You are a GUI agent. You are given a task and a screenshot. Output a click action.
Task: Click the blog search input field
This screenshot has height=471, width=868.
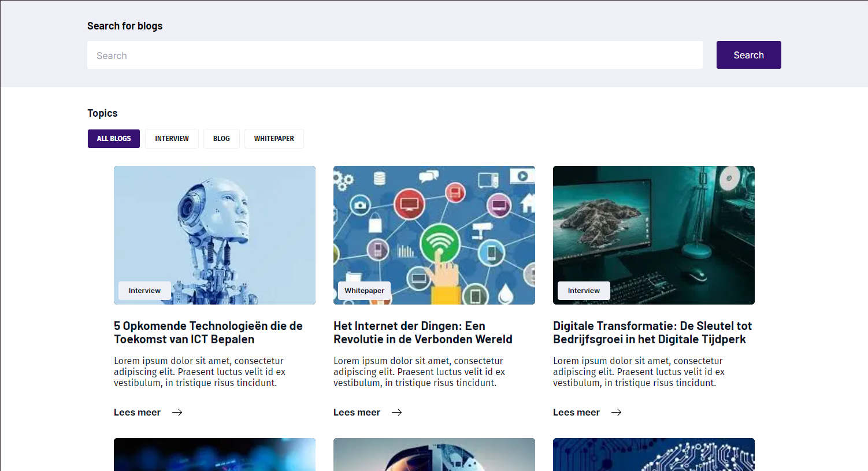(395, 55)
